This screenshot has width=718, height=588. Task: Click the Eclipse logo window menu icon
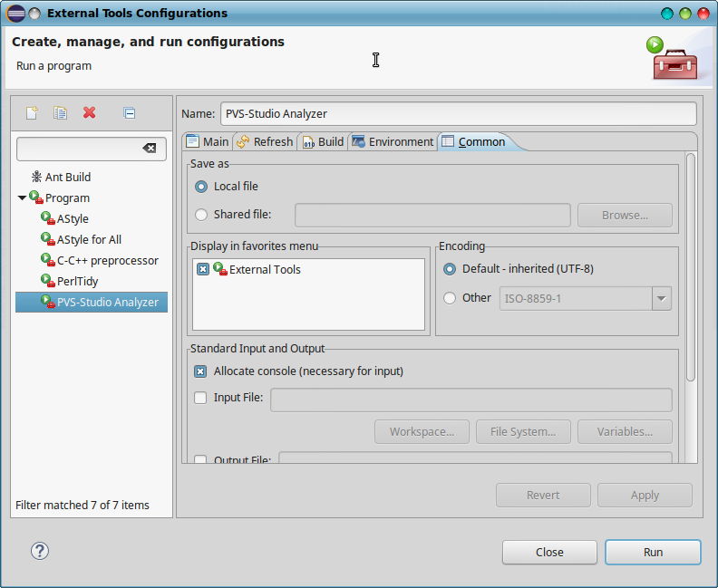point(15,14)
